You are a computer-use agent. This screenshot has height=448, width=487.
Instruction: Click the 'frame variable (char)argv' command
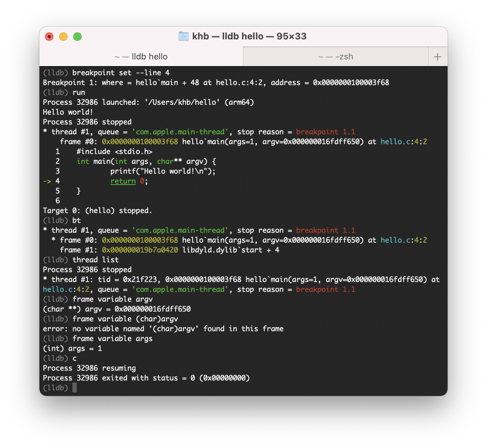coord(125,319)
